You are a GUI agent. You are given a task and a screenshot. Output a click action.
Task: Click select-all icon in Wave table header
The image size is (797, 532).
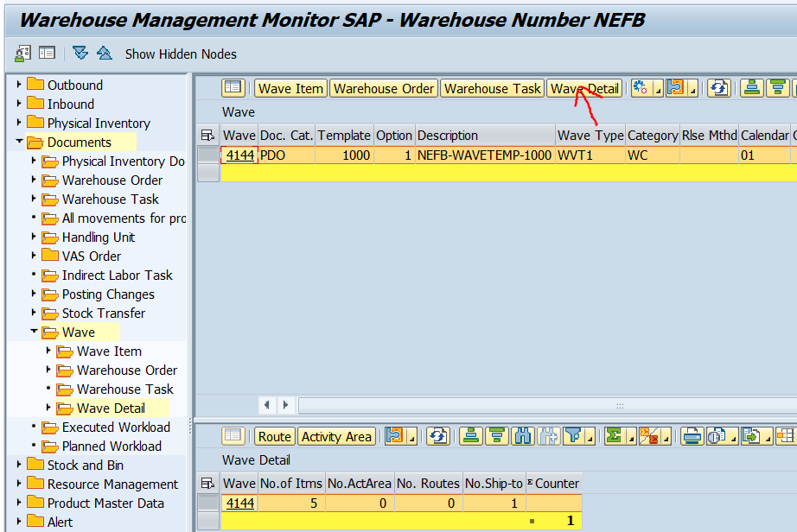pos(207,135)
